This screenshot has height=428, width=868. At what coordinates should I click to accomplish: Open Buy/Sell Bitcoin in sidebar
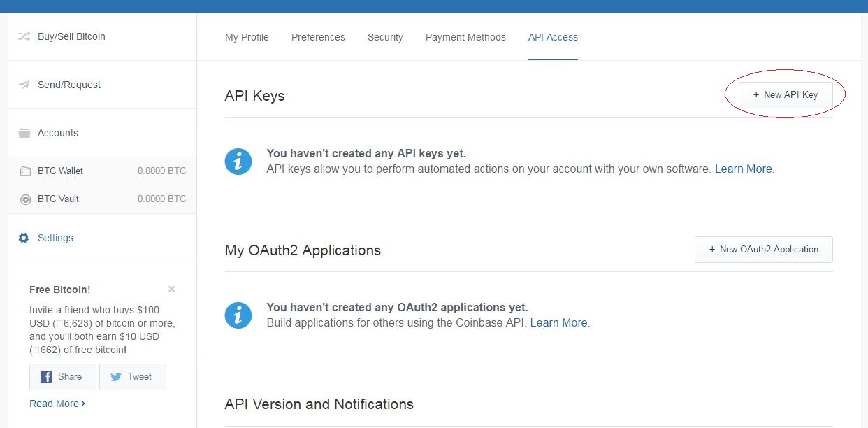(x=103, y=36)
